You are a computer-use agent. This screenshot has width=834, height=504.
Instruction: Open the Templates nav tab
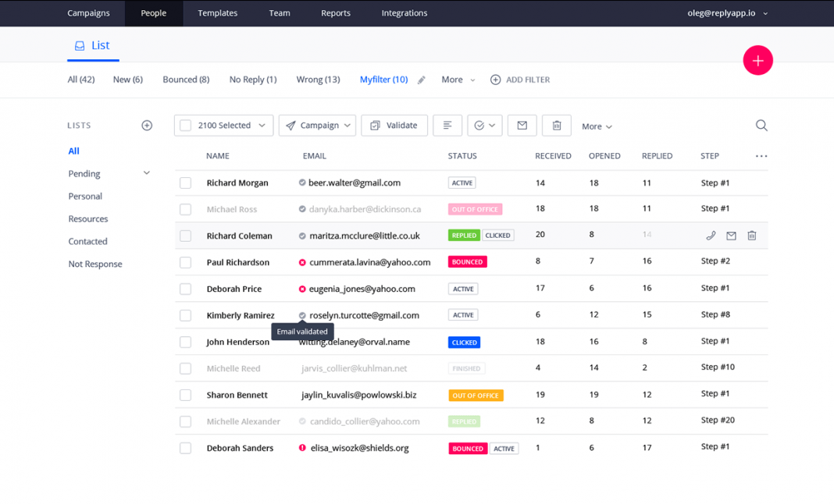pos(218,13)
